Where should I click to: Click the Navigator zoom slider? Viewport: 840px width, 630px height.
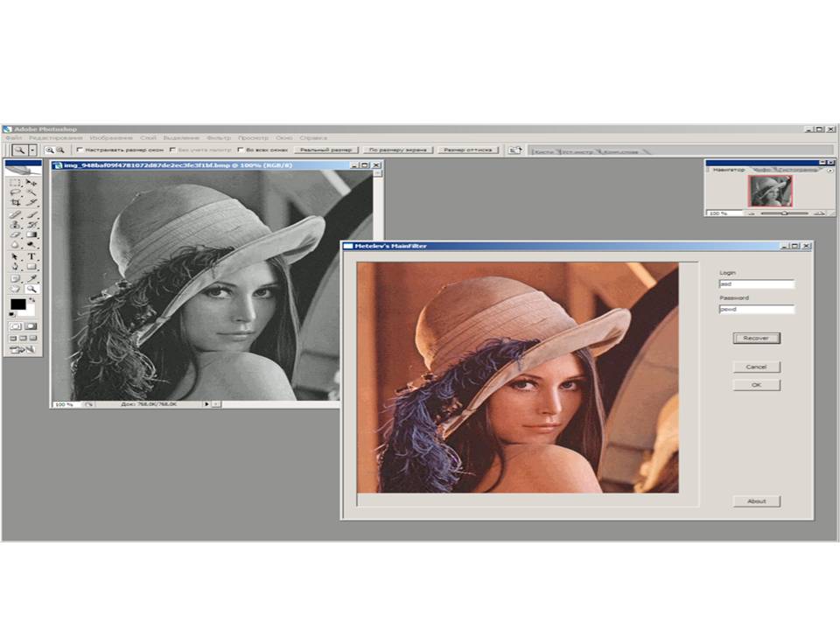tap(783, 213)
